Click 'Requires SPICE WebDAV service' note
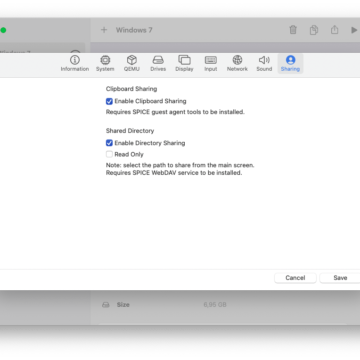 tap(174, 173)
